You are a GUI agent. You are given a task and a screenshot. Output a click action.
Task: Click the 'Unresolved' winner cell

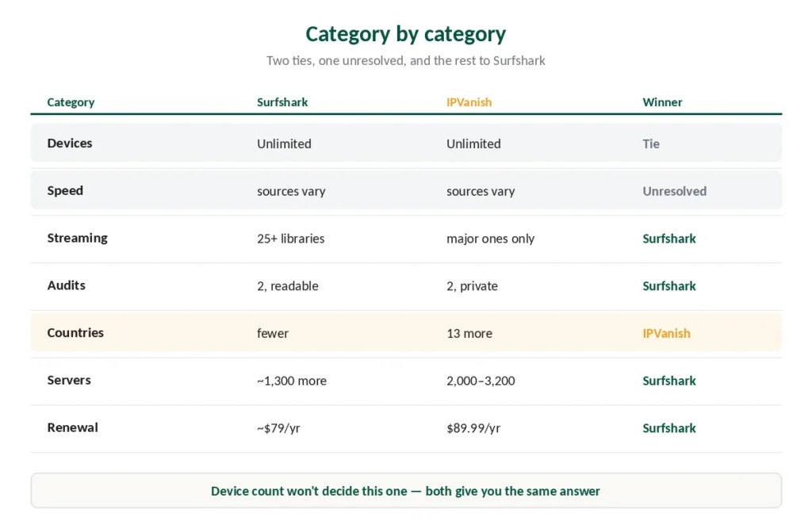pyautogui.click(x=674, y=191)
